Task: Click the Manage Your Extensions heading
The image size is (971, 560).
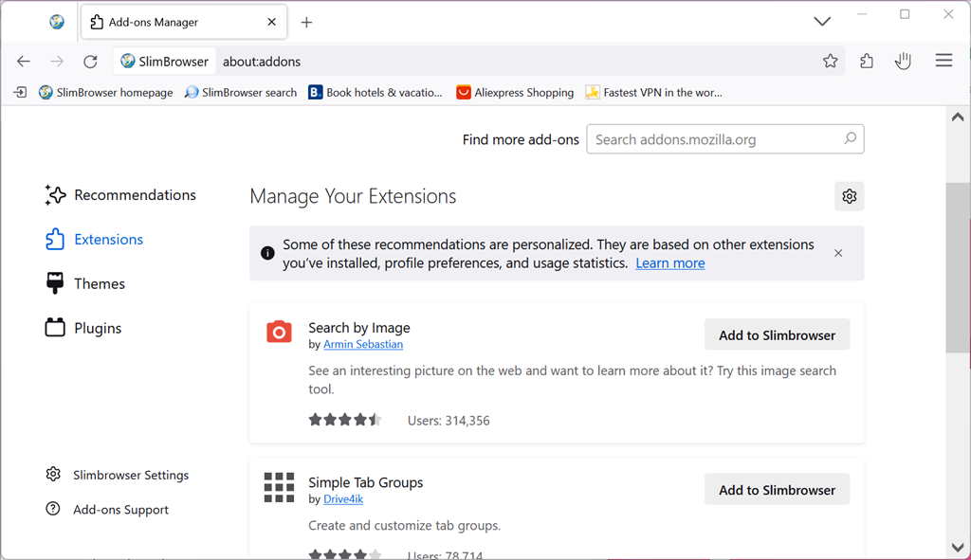Action: click(353, 196)
